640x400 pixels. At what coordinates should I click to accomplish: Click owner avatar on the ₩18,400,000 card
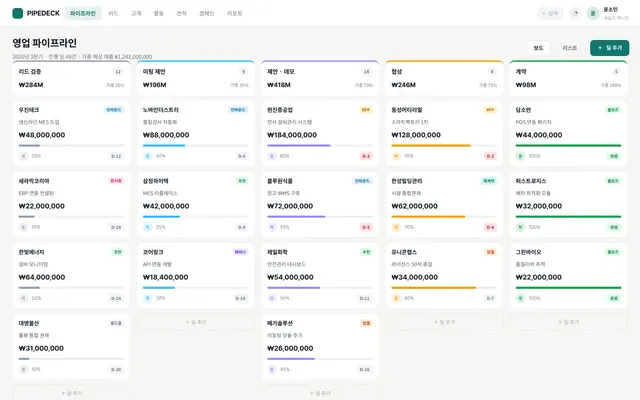click(148, 298)
